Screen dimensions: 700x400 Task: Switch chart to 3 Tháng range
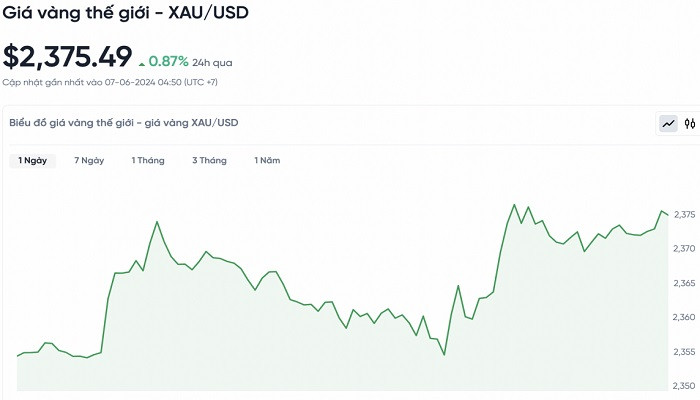click(x=209, y=160)
